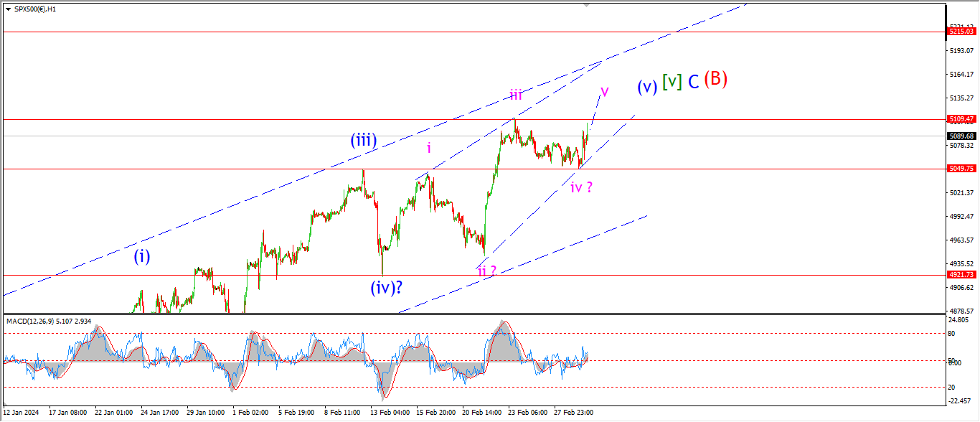Click the 5089.68 current price tag
Screen dimensions: 980x422
click(x=960, y=136)
